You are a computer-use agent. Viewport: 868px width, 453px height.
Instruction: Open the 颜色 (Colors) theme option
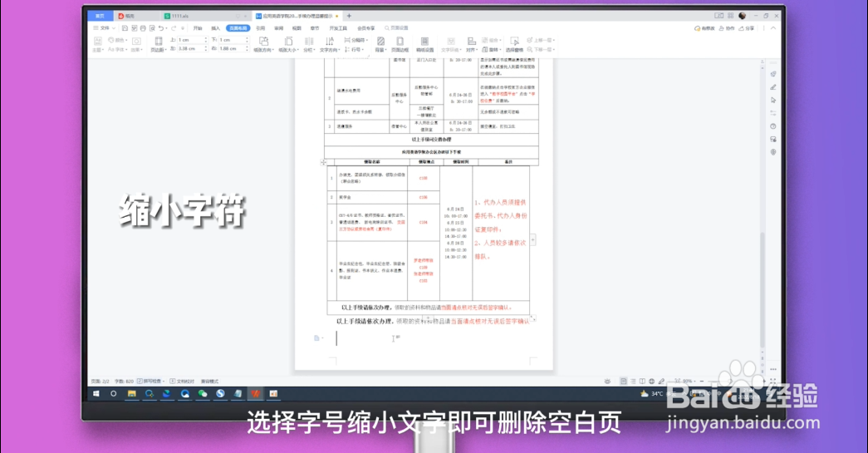[x=117, y=41]
